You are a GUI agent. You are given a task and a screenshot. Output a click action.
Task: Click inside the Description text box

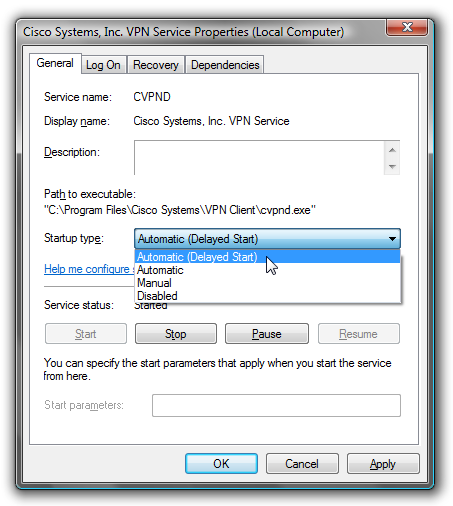point(259,158)
